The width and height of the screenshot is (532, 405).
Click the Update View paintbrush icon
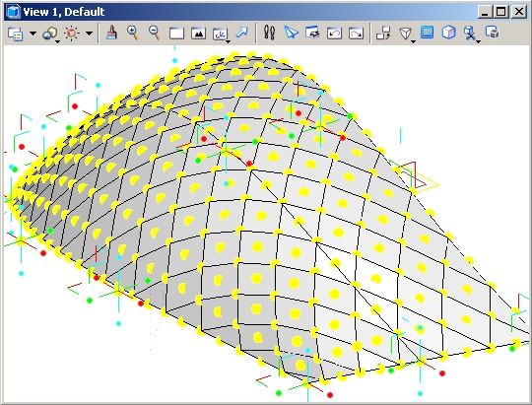pos(111,33)
